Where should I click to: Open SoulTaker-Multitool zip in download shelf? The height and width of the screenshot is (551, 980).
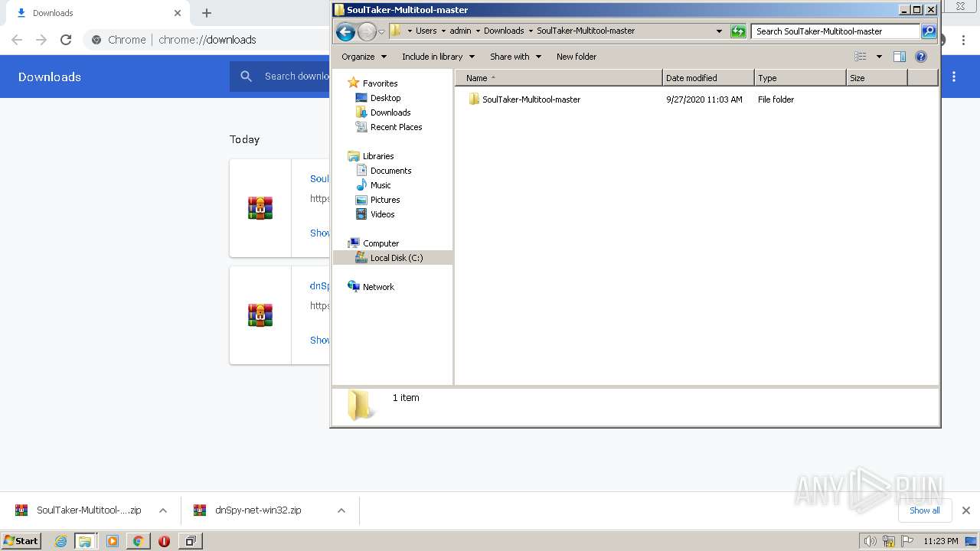click(79, 510)
